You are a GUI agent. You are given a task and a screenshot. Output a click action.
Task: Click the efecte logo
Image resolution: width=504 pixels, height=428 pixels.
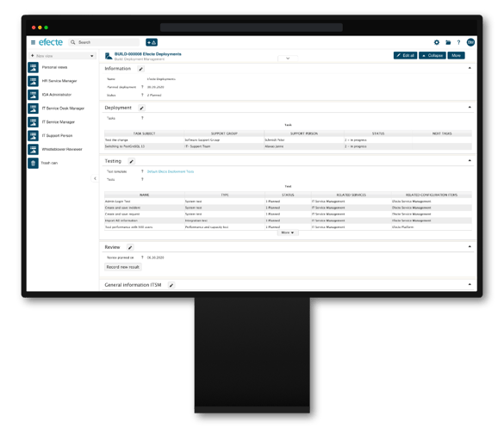[51, 42]
